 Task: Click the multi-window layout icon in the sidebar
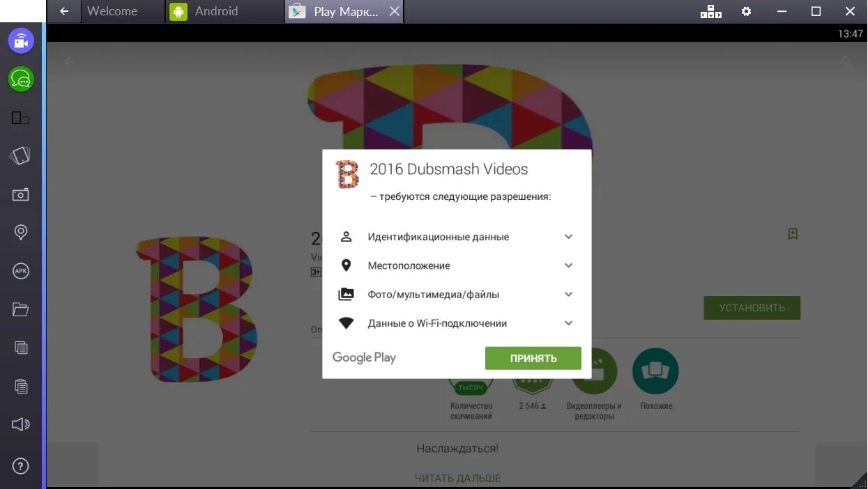pyautogui.click(x=21, y=118)
